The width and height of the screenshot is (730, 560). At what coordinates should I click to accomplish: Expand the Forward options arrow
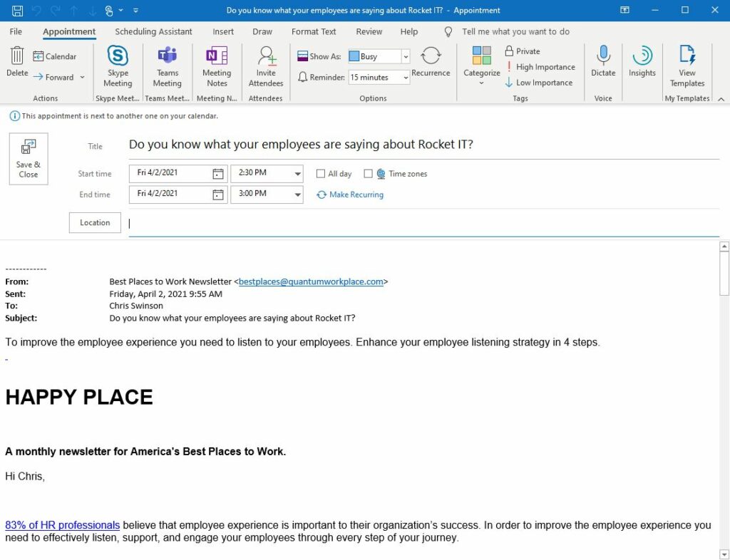coord(83,77)
